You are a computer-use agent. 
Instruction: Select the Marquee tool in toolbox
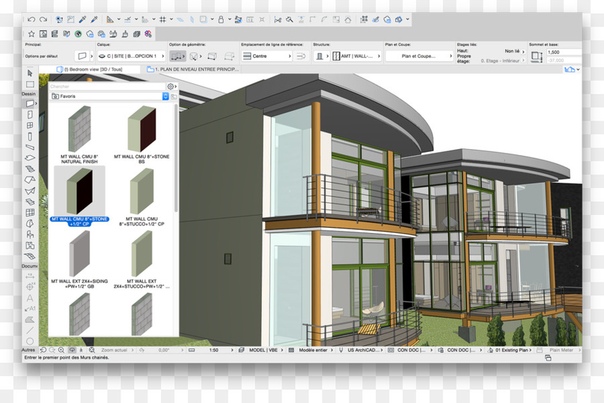(x=30, y=84)
